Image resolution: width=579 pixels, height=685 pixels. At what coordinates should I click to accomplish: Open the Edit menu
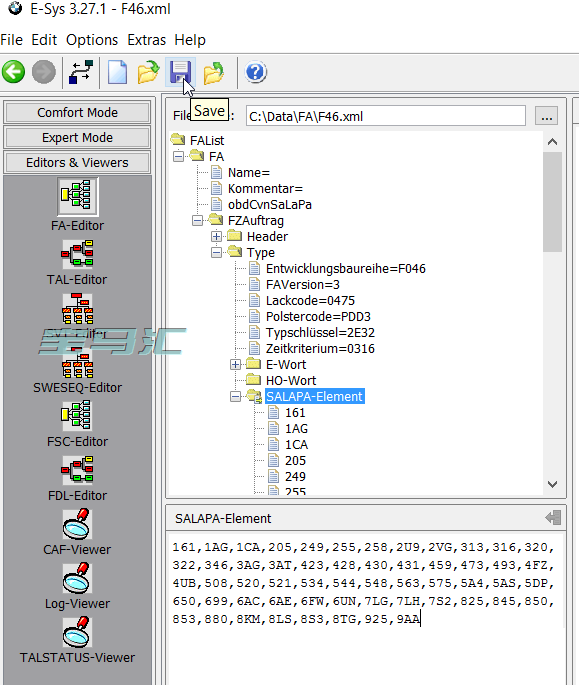pyautogui.click(x=44, y=40)
